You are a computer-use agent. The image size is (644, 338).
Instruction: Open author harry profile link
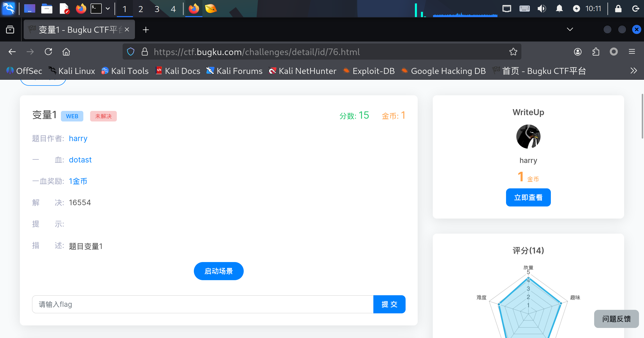[78, 139]
